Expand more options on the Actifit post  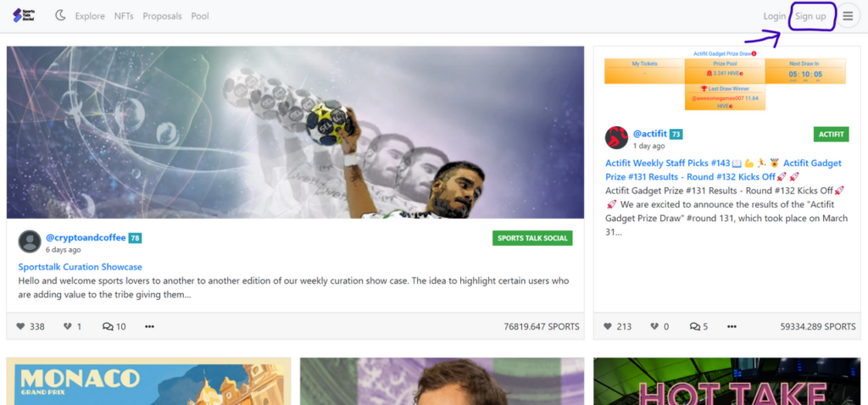(732, 326)
